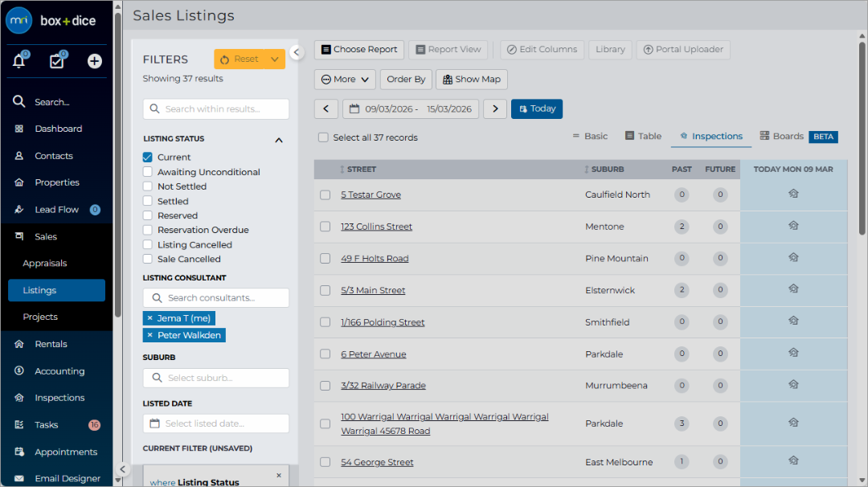Click the add new plus icon
Screen dimensions: 868x487
point(95,61)
